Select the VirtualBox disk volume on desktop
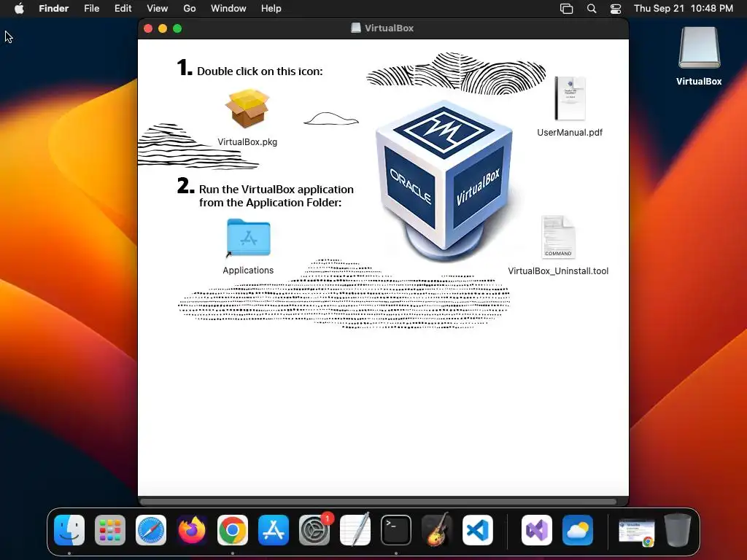The width and height of the screenshot is (747, 560). [699, 47]
